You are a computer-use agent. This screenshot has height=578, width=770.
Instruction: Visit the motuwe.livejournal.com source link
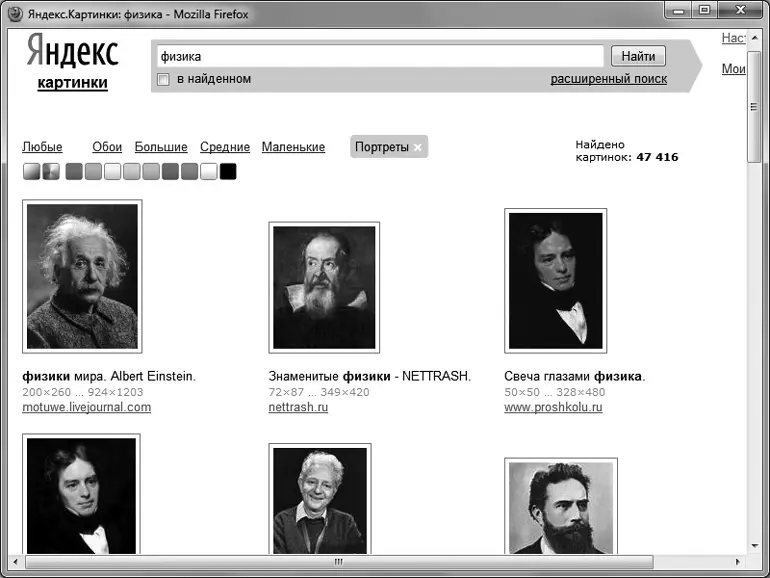[87, 408]
